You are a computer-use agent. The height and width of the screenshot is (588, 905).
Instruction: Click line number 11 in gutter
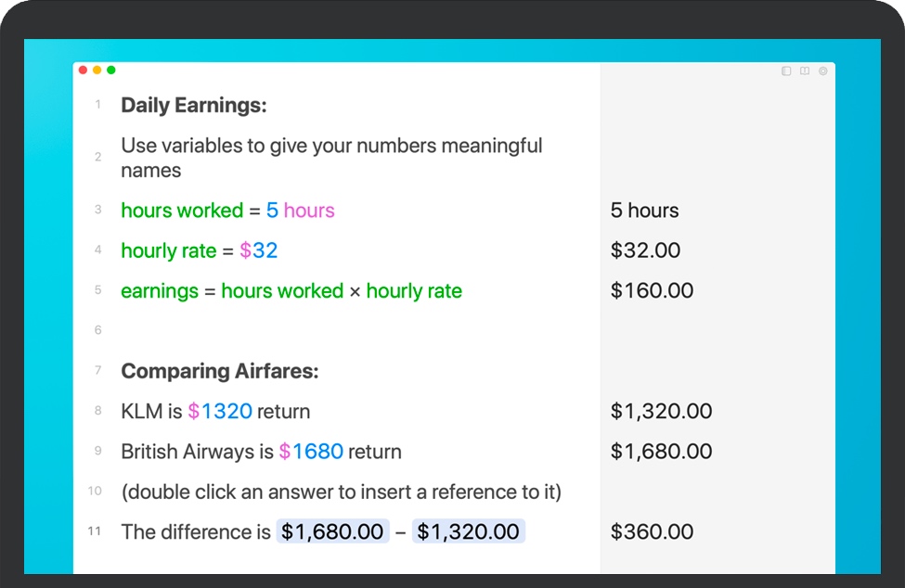[95, 531]
